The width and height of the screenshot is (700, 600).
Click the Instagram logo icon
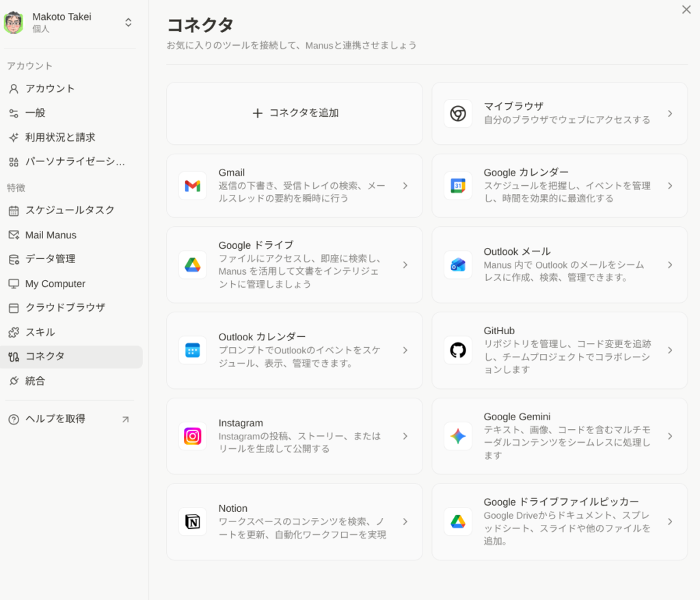[x=192, y=436]
